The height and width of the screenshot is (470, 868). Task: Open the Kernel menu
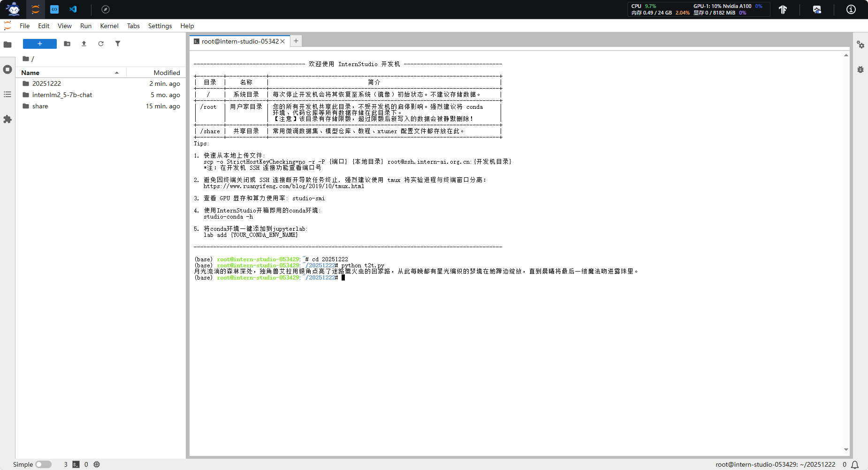click(x=109, y=26)
